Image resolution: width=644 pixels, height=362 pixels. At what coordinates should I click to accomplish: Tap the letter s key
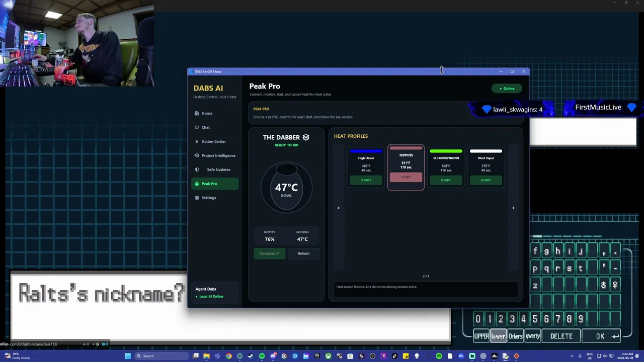click(569, 268)
